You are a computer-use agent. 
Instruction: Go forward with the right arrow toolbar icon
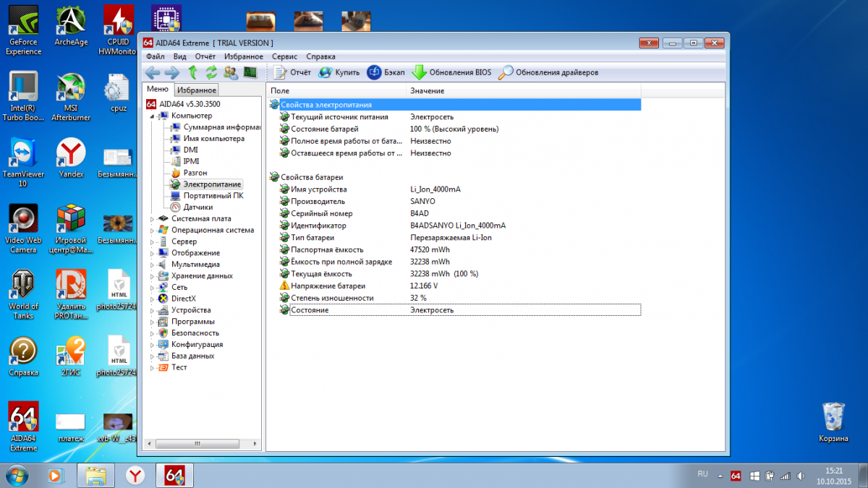click(x=172, y=72)
